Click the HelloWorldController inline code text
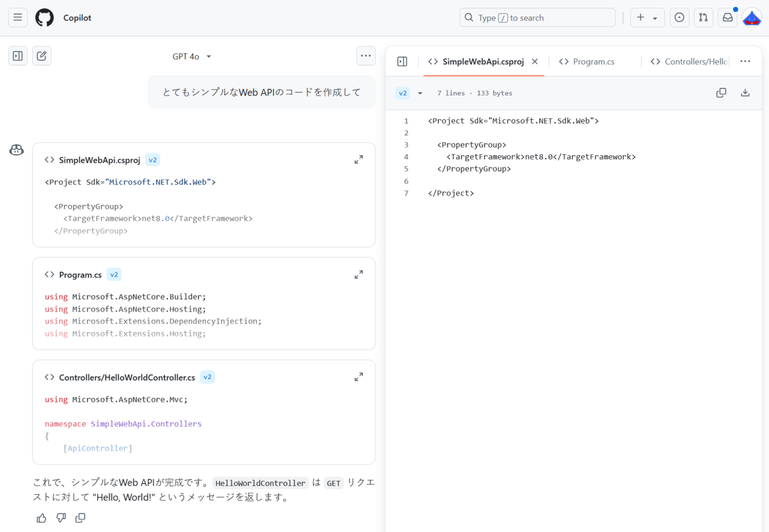769x532 pixels. (x=260, y=483)
